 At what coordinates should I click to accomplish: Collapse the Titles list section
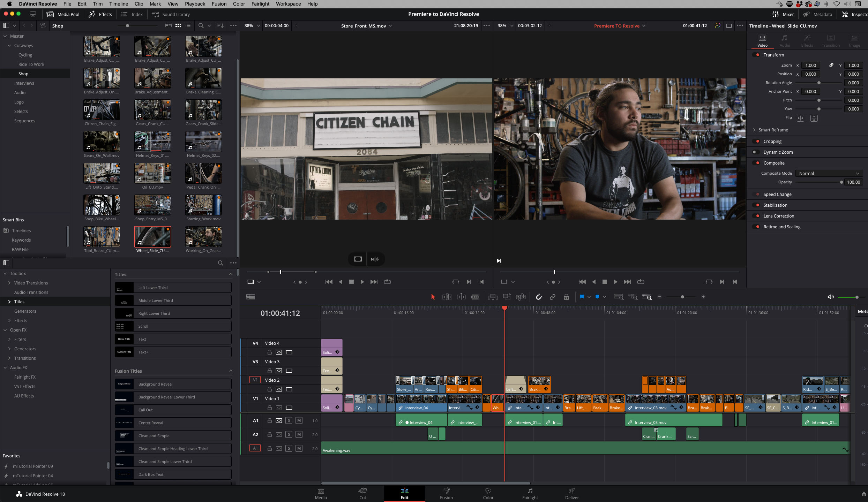(x=231, y=274)
